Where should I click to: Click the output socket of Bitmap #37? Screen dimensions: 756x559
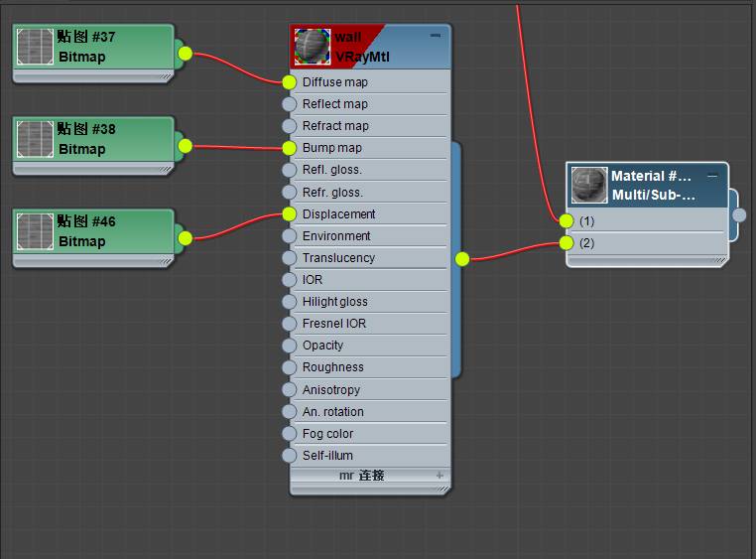click(x=186, y=54)
